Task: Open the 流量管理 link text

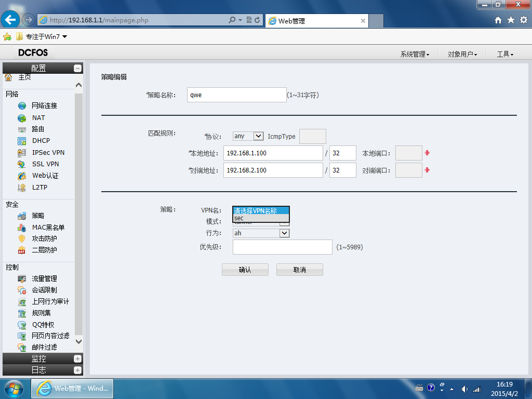Action: tap(45, 279)
